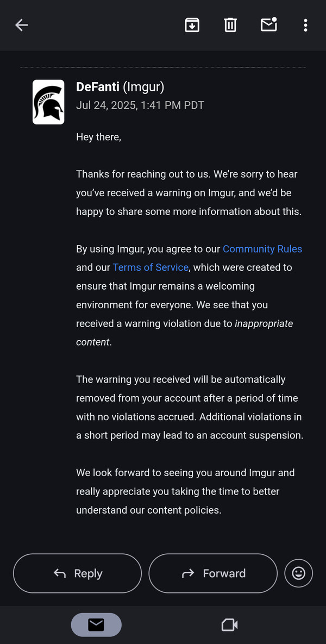
Task: Tap the Jul 24, 2025 timestamp
Action: coord(140,105)
